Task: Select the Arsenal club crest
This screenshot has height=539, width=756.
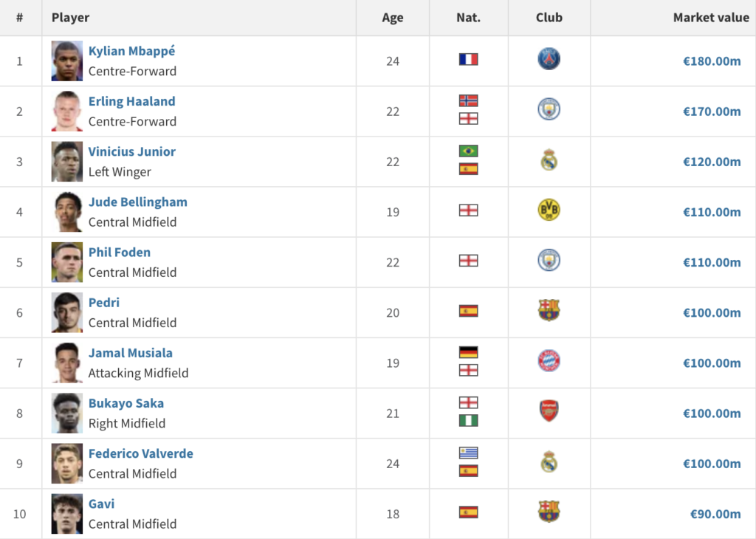Action: coord(549,411)
